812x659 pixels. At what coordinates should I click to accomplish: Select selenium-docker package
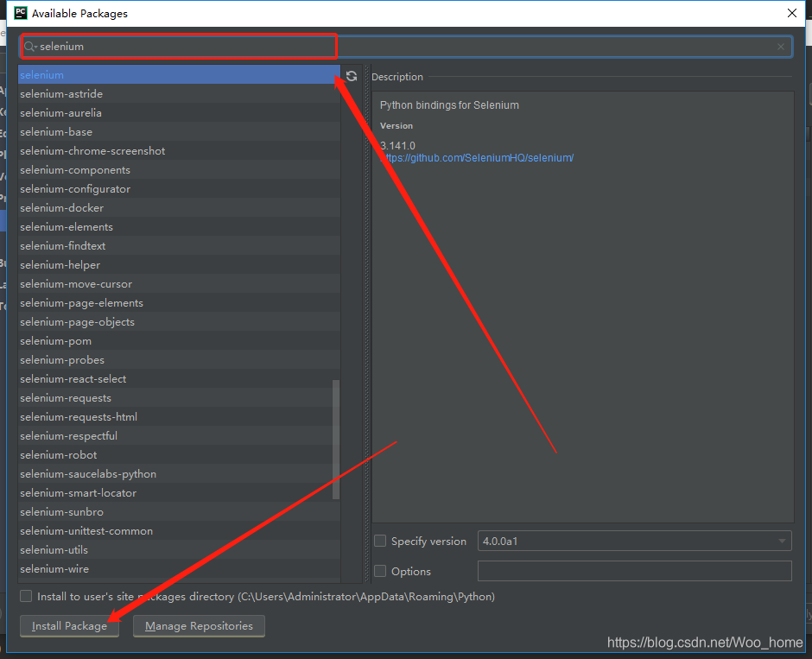179,207
